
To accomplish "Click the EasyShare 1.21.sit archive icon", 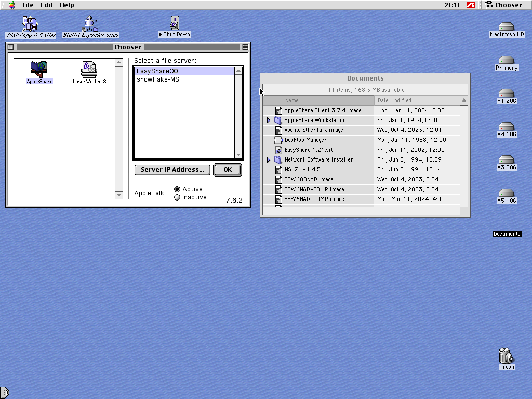I will click(278, 150).
